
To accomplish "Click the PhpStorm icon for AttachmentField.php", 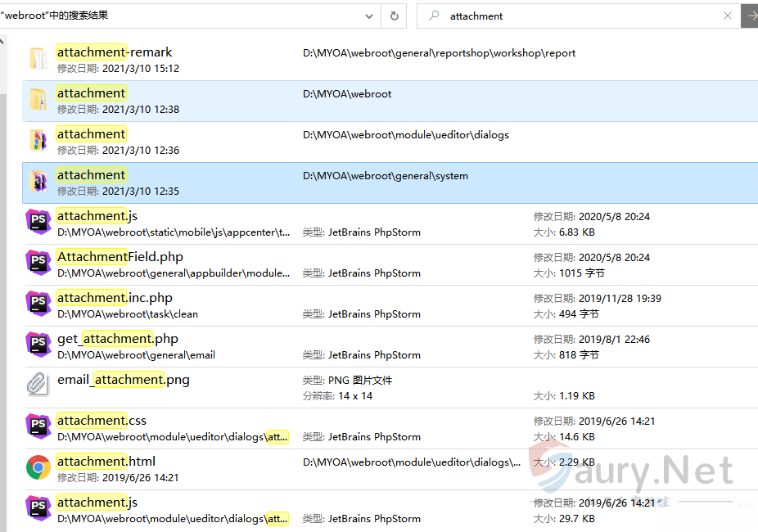I will pyautogui.click(x=35, y=262).
